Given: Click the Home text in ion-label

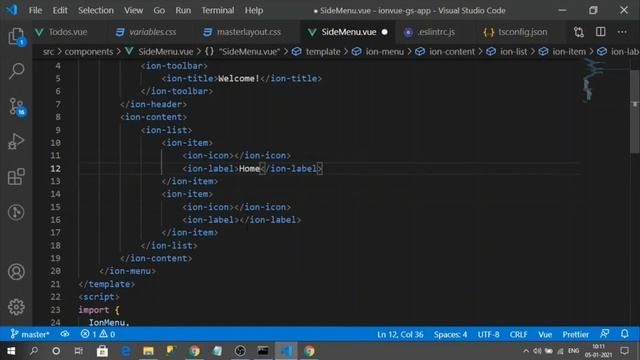Looking at the screenshot, I should (249, 169).
